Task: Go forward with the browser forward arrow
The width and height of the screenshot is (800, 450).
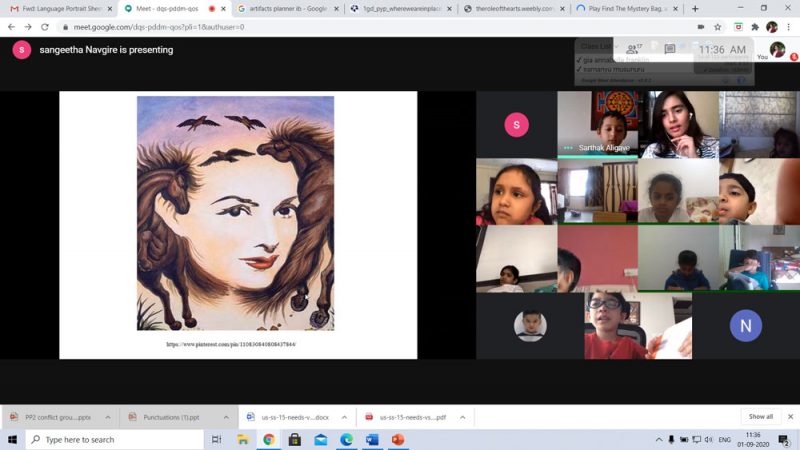Action: (x=28, y=27)
